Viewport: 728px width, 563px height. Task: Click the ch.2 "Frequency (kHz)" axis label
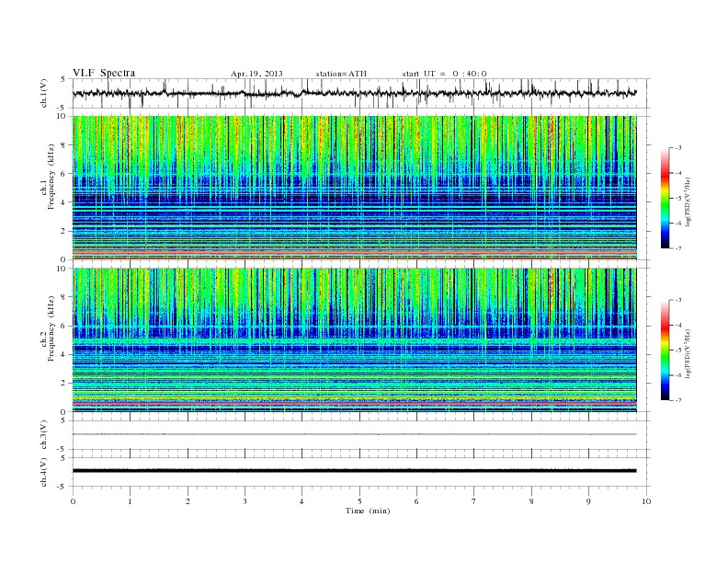pyautogui.click(x=51, y=327)
